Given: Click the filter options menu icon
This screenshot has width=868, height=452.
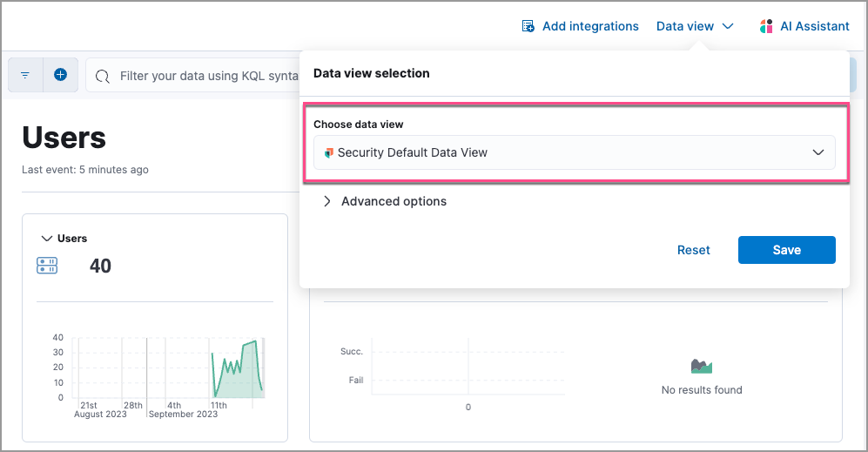Looking at the screenshot, I should (x=24, y=76).
